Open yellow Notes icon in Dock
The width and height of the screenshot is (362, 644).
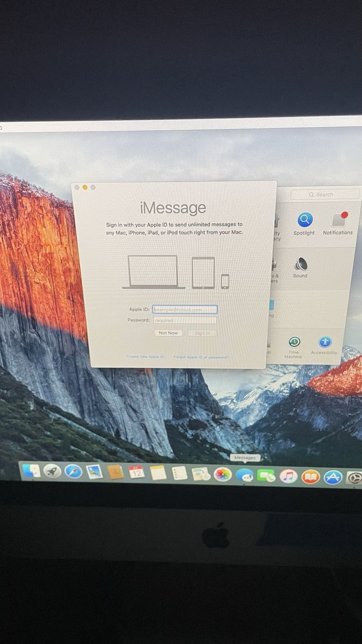pyautogui.click(x=158, y=473)
